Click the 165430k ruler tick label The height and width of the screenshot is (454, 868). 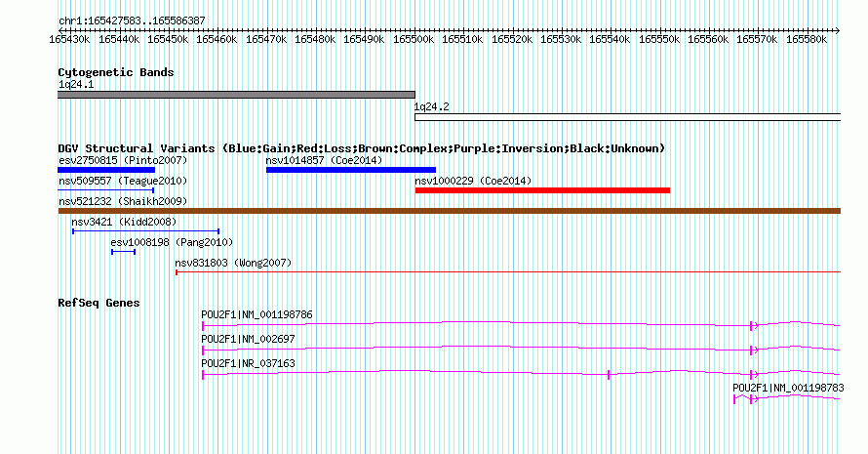(69, 39)
